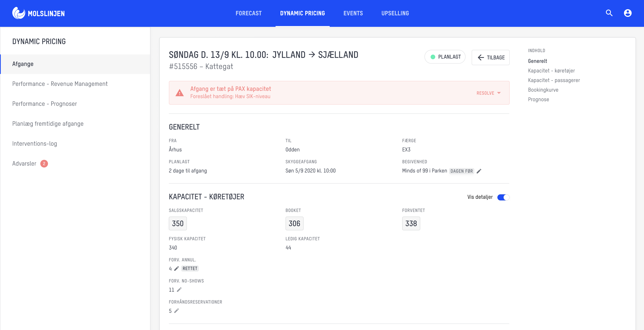Click the Advarsler badge showing 2
This screenshot has width=644, height=330.
click(44, 163)
